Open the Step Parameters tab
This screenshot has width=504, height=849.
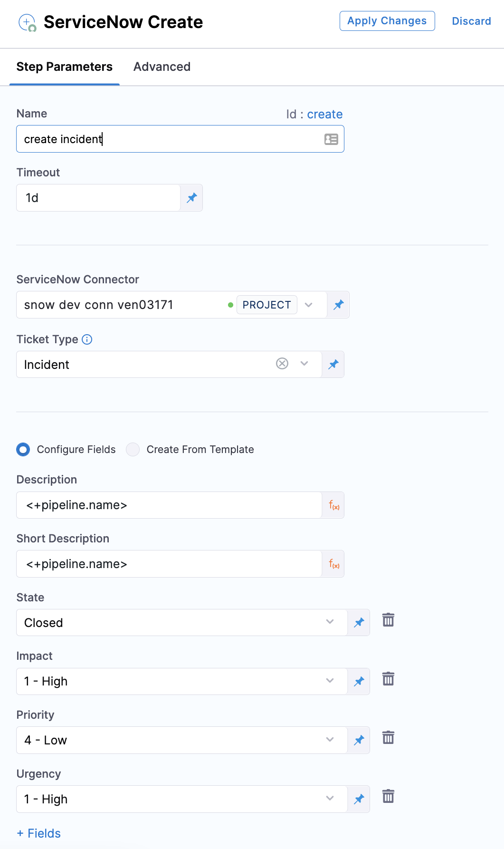(x=65, y=67)
